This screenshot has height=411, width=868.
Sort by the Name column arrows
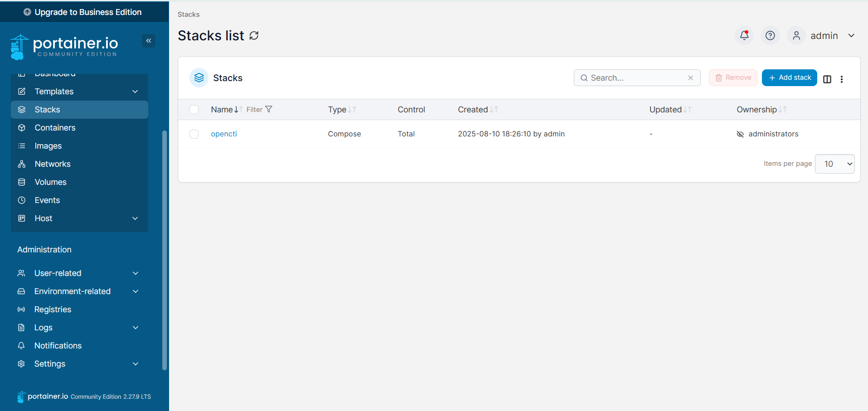point(238,110)
